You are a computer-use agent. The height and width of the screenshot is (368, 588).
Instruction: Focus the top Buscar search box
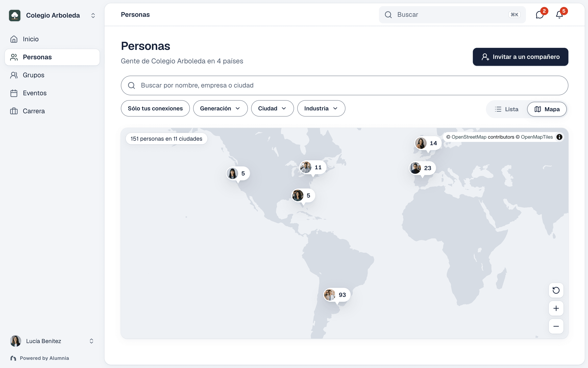452,15
